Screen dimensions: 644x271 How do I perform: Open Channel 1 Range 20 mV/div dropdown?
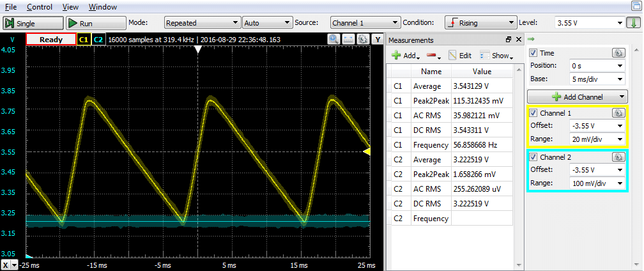597,139
